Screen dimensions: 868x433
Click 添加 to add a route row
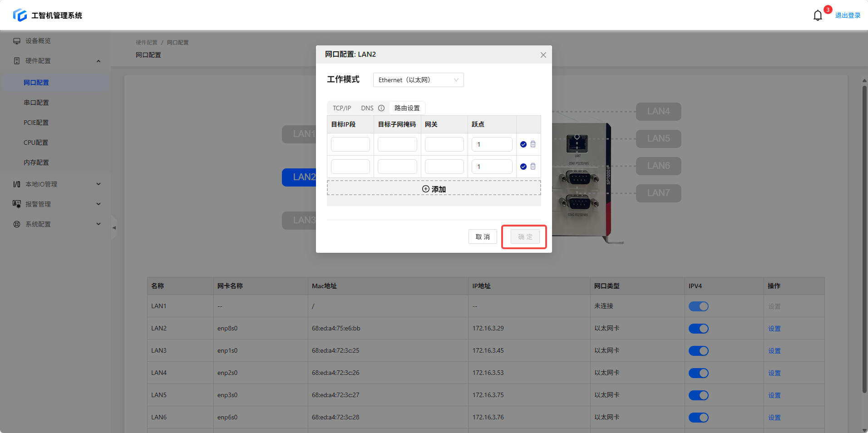(x=434, y=189)
